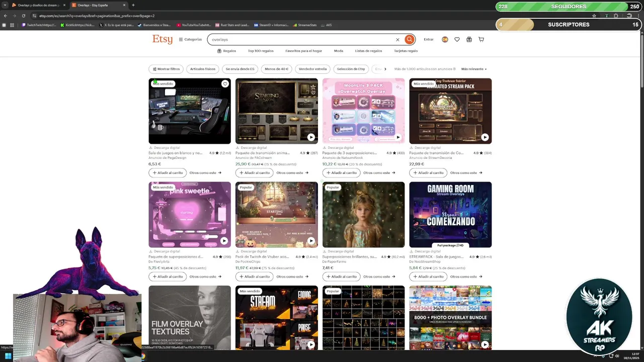Open the Más relevante sort dropdown

pos(474,69)
